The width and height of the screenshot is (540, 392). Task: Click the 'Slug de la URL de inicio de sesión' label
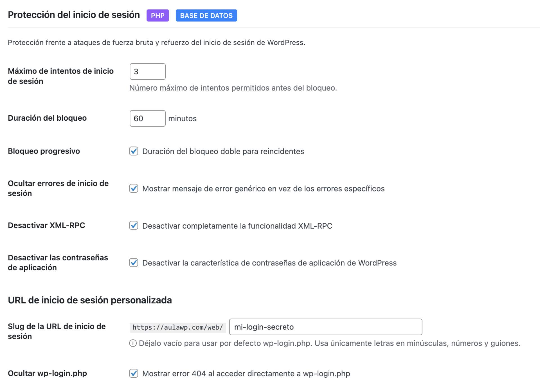point(57,331)
